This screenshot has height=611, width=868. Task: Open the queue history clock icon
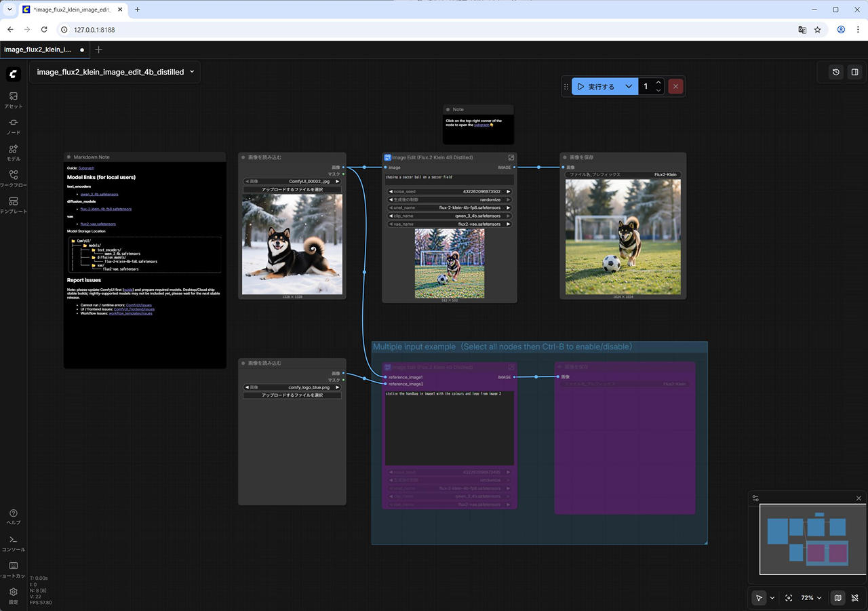836,72
